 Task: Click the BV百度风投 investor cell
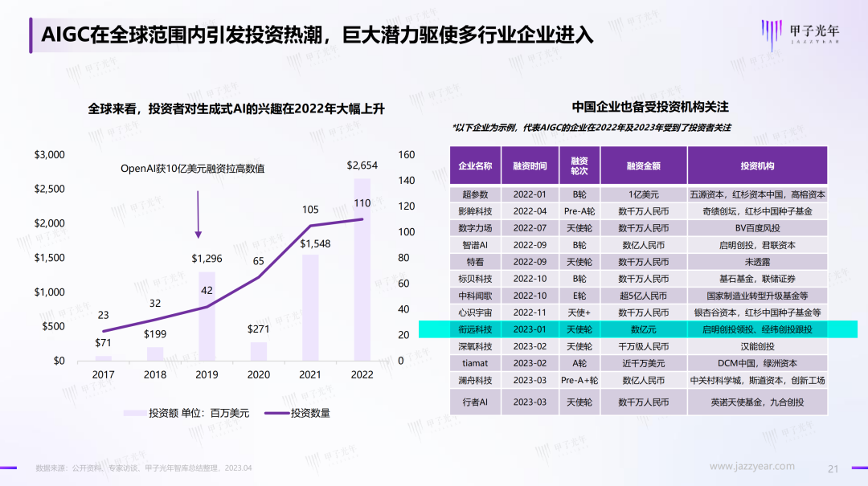pos(757,228)
